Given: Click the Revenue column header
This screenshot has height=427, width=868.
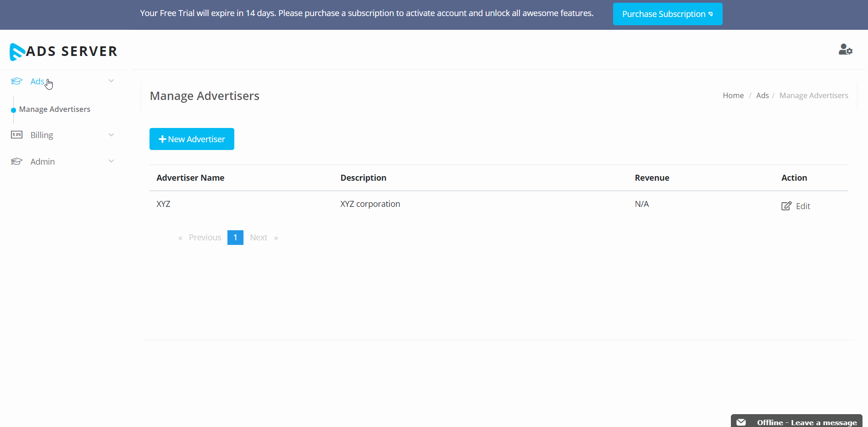Looking at the screenshot, I should coord(652,178).
